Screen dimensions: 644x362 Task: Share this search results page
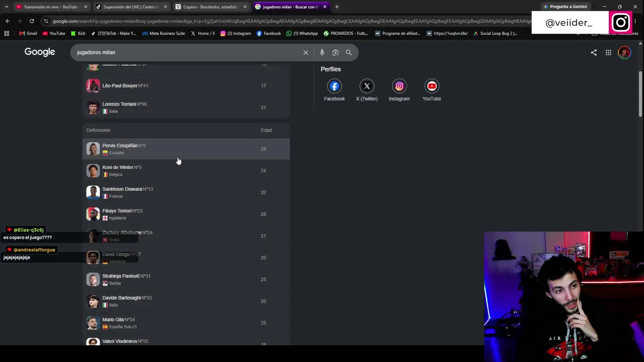pyautogui.click(x=594, y=52)
